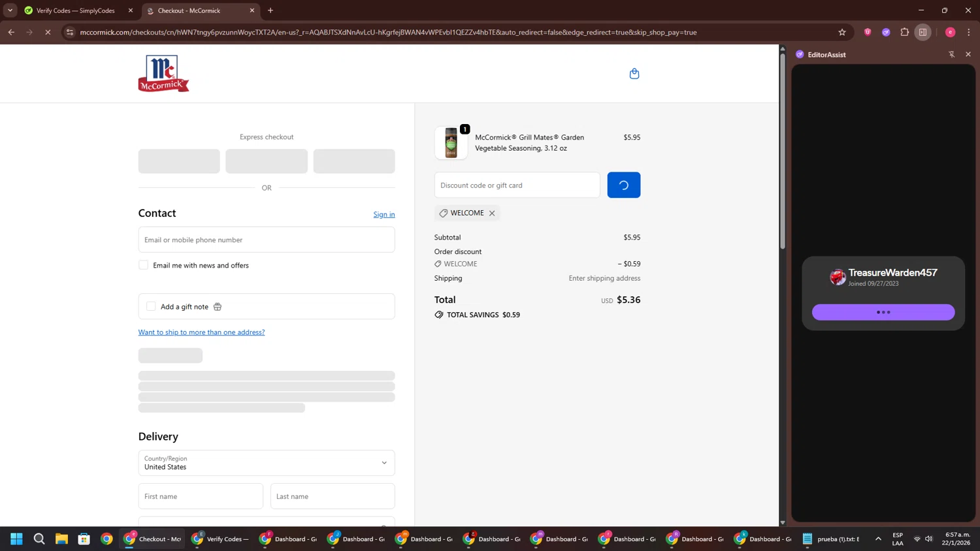
Task: Show hidden system tray icons
Action: [x=878, y=539]
